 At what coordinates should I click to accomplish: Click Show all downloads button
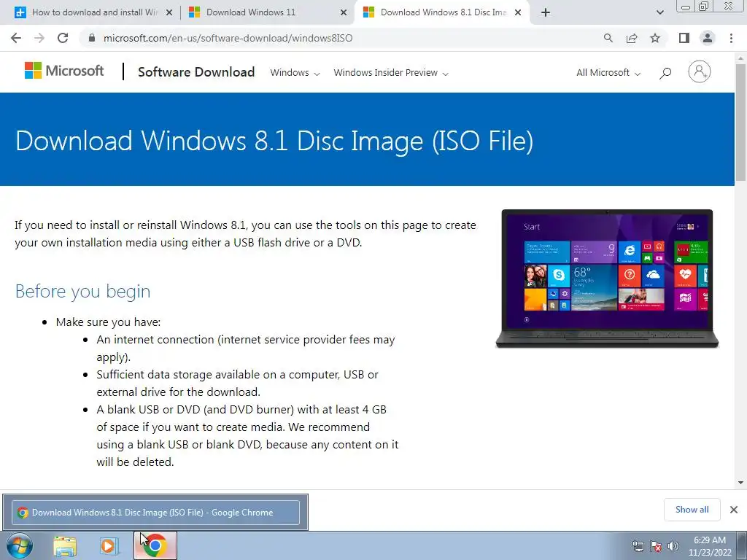pos(692,510)
